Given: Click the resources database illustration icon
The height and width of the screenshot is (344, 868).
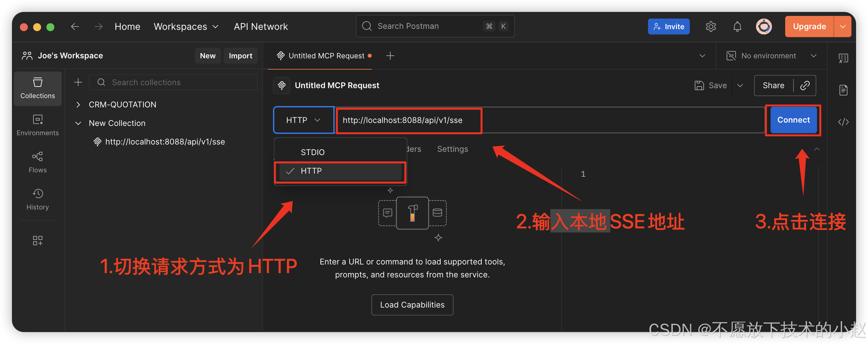Looking at the screenshot, I should [437, 213].
